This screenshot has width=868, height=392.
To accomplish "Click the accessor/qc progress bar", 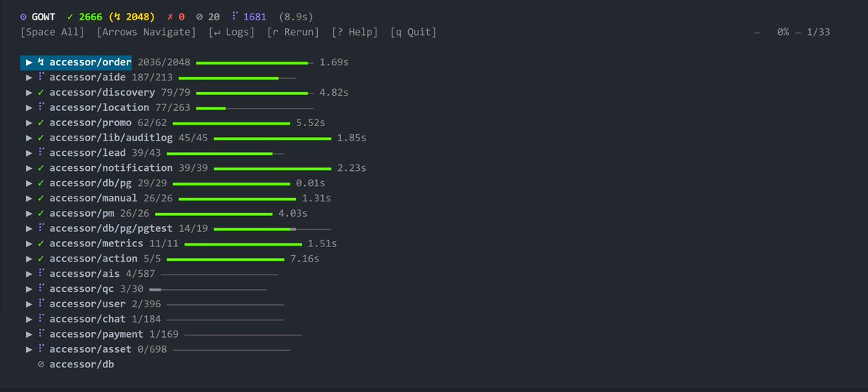I will 208,289.
